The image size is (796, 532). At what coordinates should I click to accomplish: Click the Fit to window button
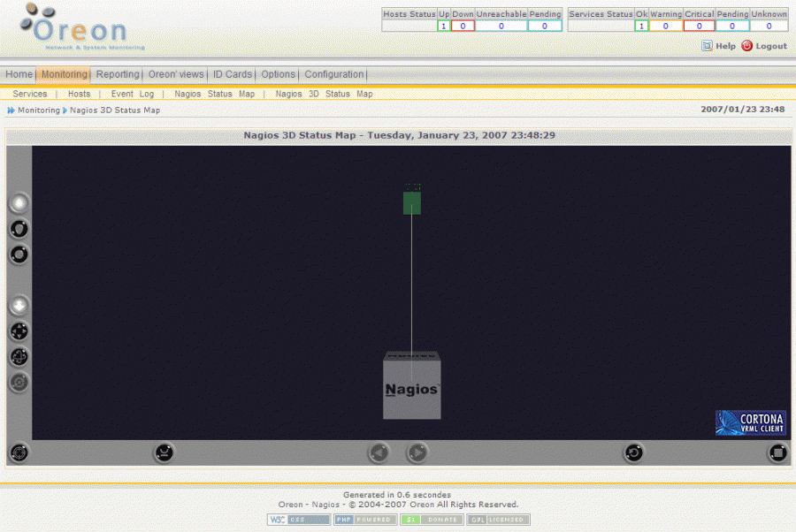(x=777, y=453)
